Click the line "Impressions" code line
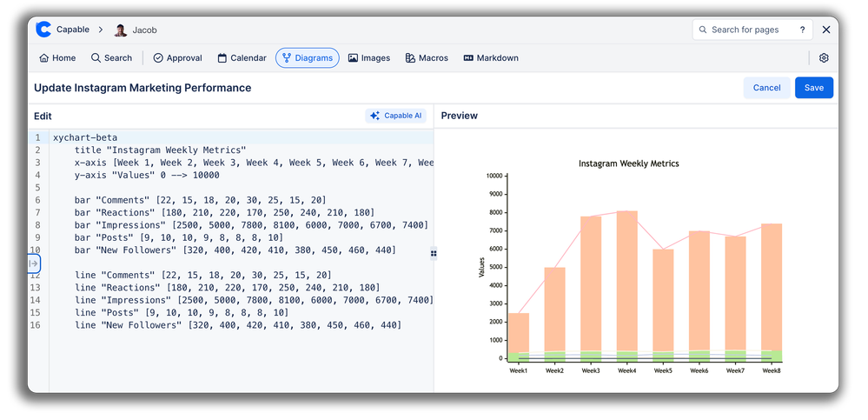Viewport: 868px width, 420px height. click(254, 300)
